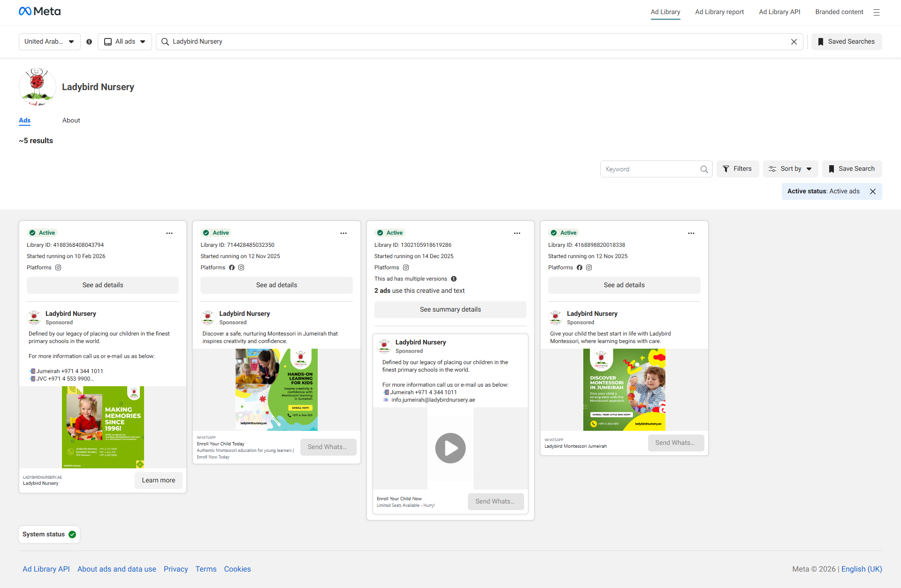This screenshot has width=901, height=588.
Task: Click into the Ladybird Nursery search field
Action: (479, 42)
